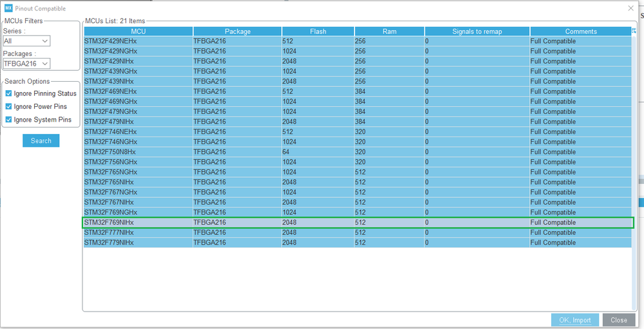Viewport: 644px width, 329px height.
Task: Select the STM32F429NGHx row
Action: point(358,52)
